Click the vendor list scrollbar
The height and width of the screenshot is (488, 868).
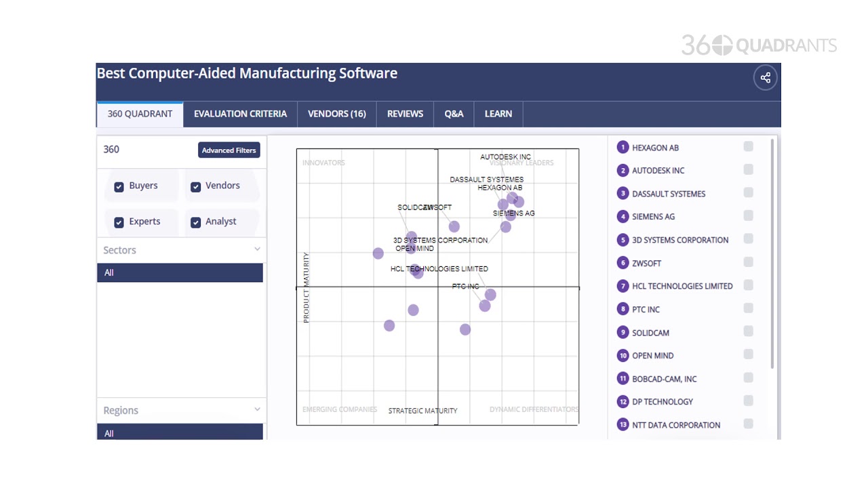click(772, 254)
